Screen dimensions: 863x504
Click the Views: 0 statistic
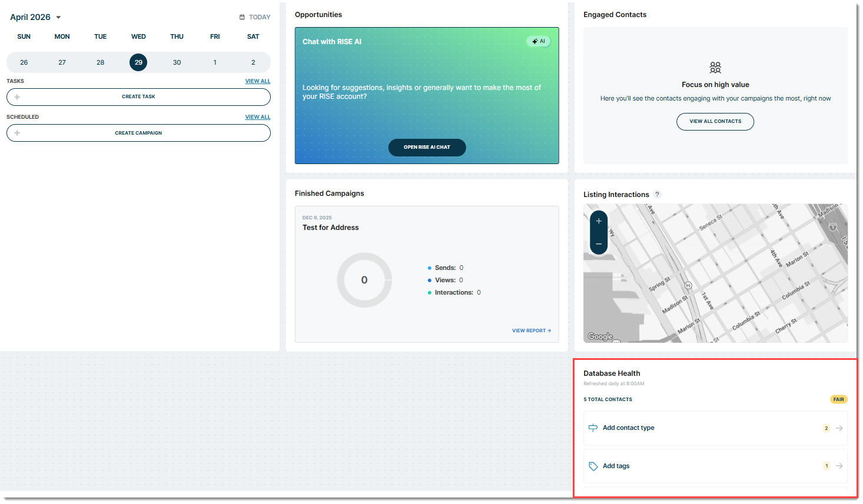pyautogui.click(x=446, y=280)
